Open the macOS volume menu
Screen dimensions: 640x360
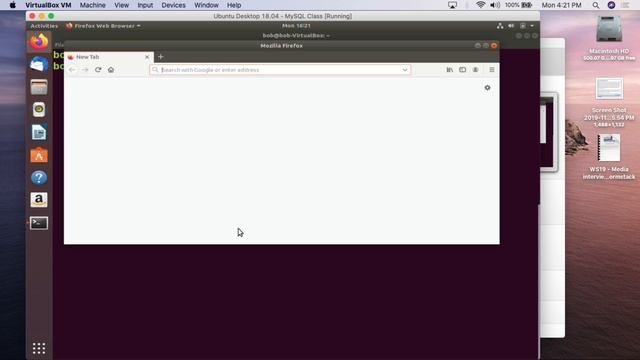[x=495, y=5]
